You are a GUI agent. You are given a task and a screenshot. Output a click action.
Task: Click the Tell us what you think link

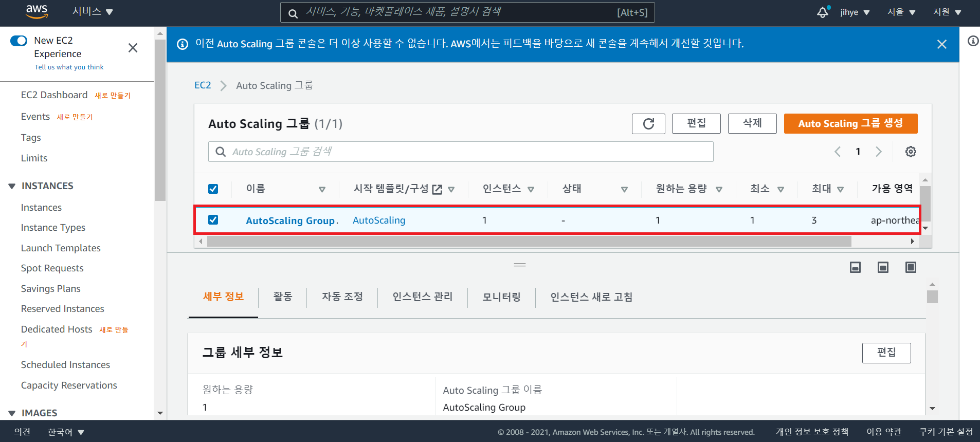[69, 67]
